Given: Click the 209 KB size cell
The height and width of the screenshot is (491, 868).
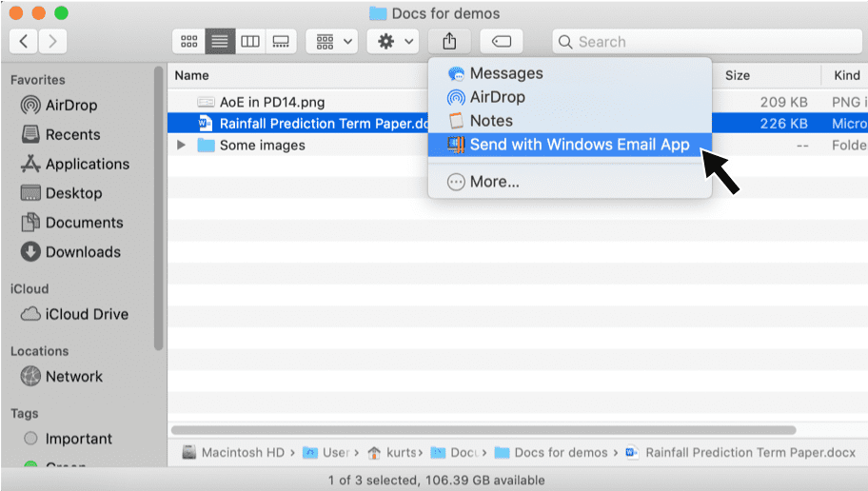Looking at the screenshot, I should 783,103.
